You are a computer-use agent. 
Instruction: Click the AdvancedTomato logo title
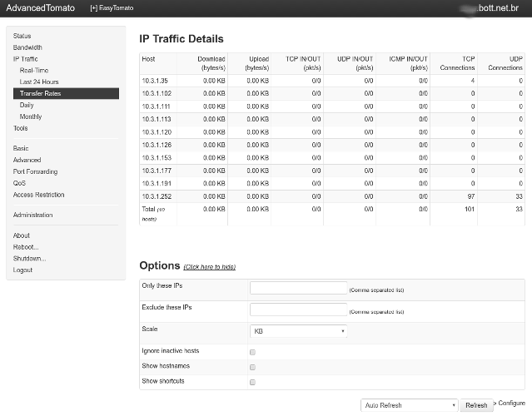38,8
